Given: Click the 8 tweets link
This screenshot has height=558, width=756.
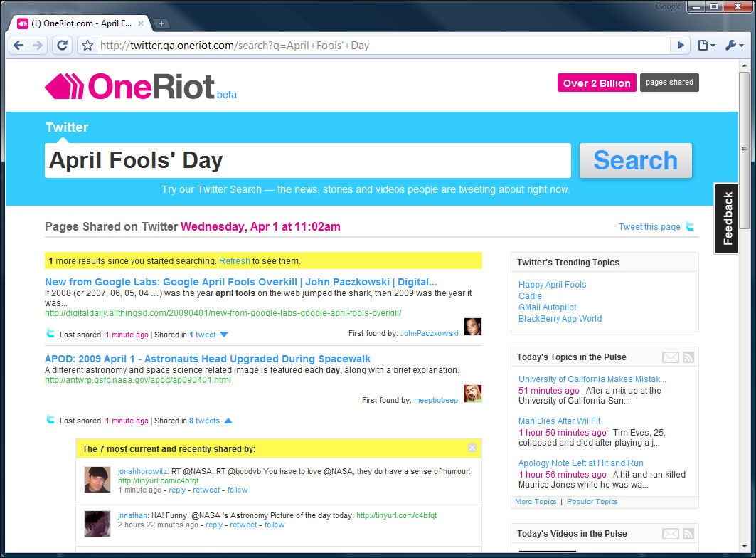Looking at the screenshot, I should click(204, 421).
